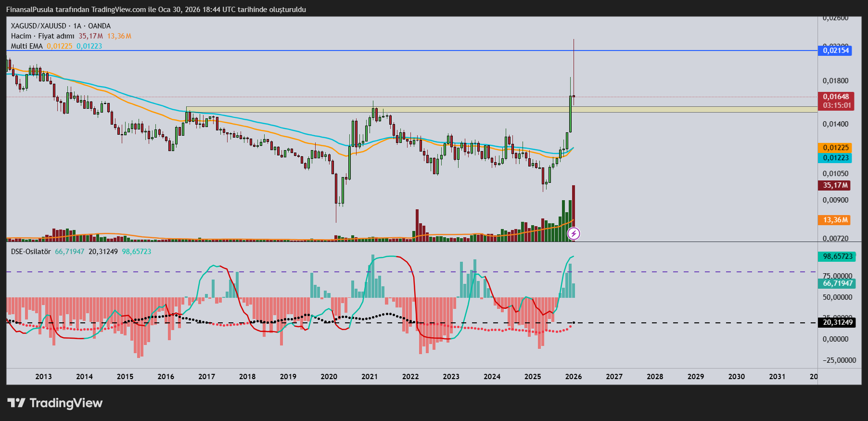Click the 0,01400 price scale tick
Viewport: 868px width, 421px height.
click(x=836, y=124)
